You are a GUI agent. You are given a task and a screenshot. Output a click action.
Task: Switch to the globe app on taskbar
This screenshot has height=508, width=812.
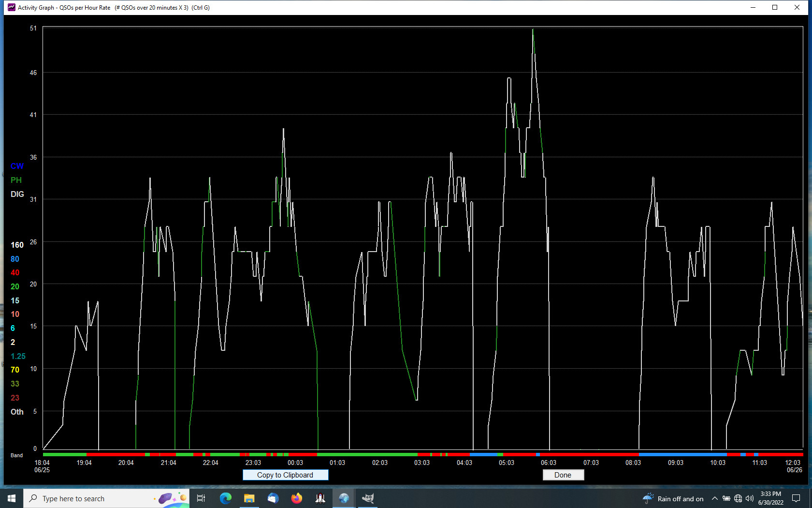pos(344,498)
